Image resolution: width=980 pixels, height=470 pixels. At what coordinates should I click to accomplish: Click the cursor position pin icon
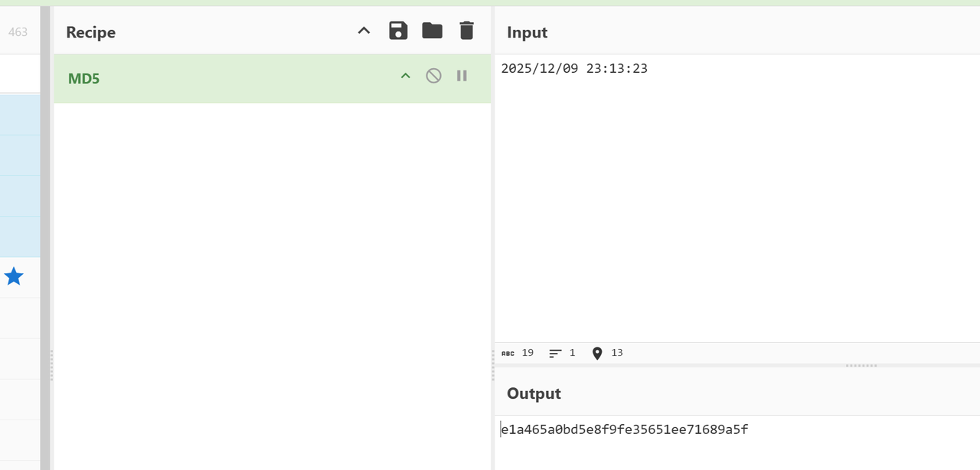pyautogui.click(x=597, y=353)
